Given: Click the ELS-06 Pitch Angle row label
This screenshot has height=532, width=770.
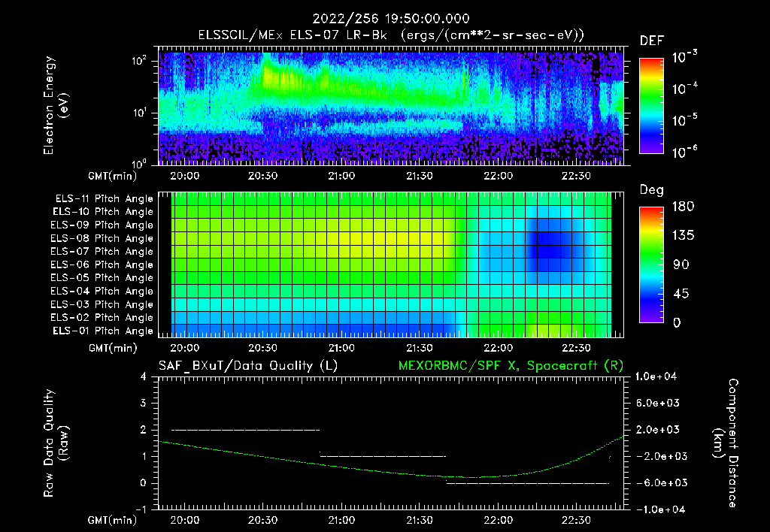Looking at the screenshot, I should click(x=102, y=264).
